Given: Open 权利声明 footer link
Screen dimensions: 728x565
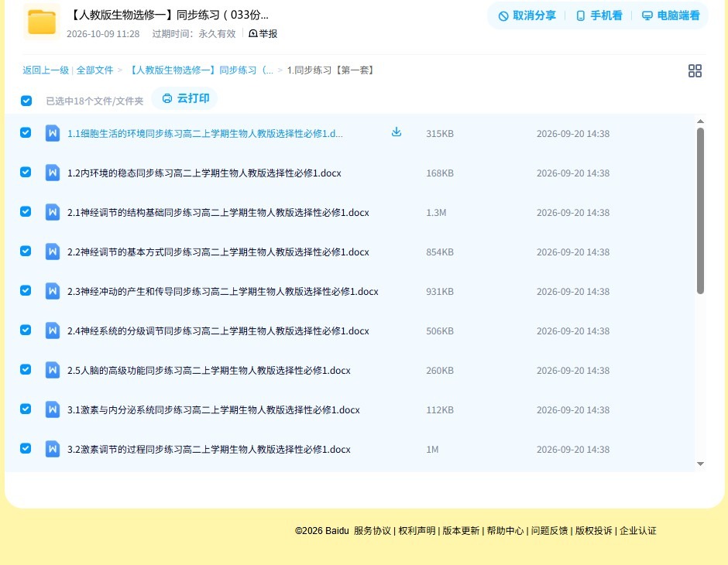Looking at the screenshot, I should coord(417,531).
